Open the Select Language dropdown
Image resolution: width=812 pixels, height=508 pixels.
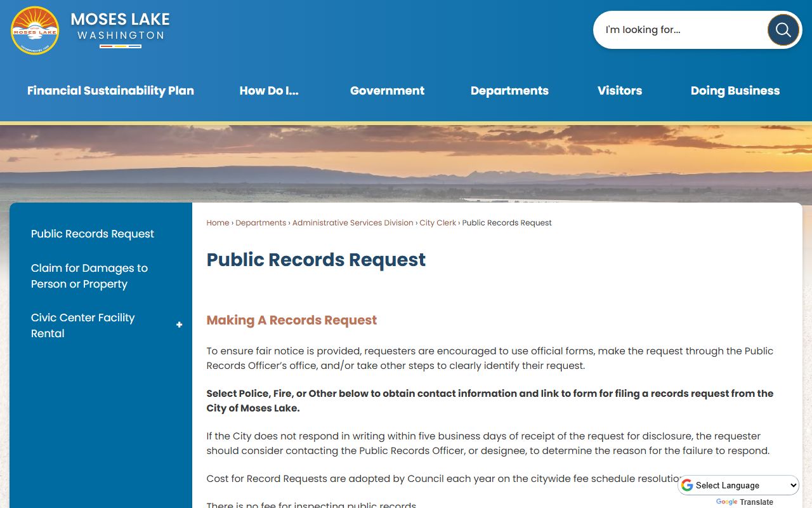pos(739,485)
